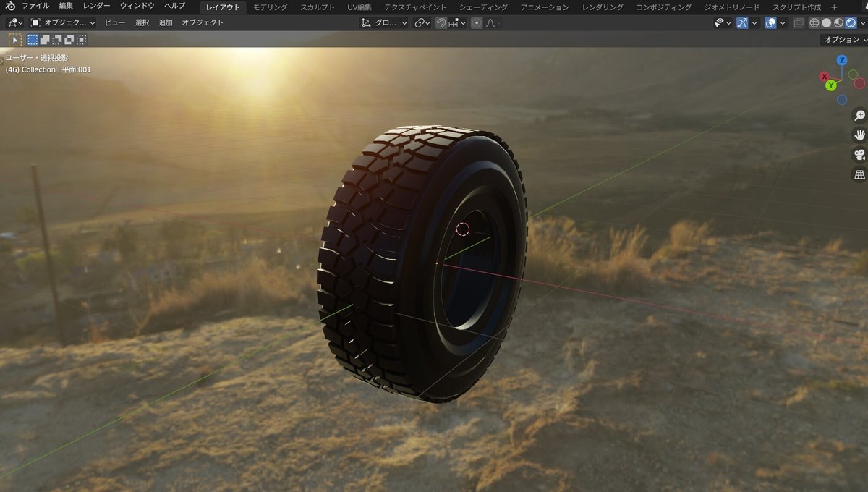Screen dimensions: 868x492
Task: Switch to the アニメーション workspace tab
Action: 545,7
